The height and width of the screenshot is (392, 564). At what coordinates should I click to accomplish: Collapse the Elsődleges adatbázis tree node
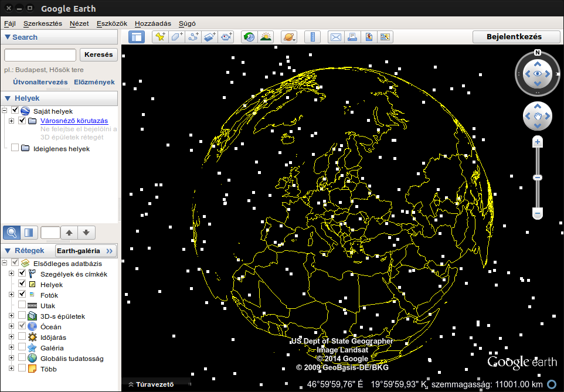(x=4, y=263)
